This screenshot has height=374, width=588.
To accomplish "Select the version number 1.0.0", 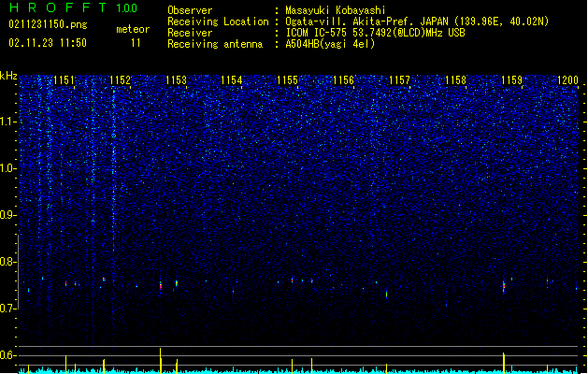I will click(x=126, y=8).
